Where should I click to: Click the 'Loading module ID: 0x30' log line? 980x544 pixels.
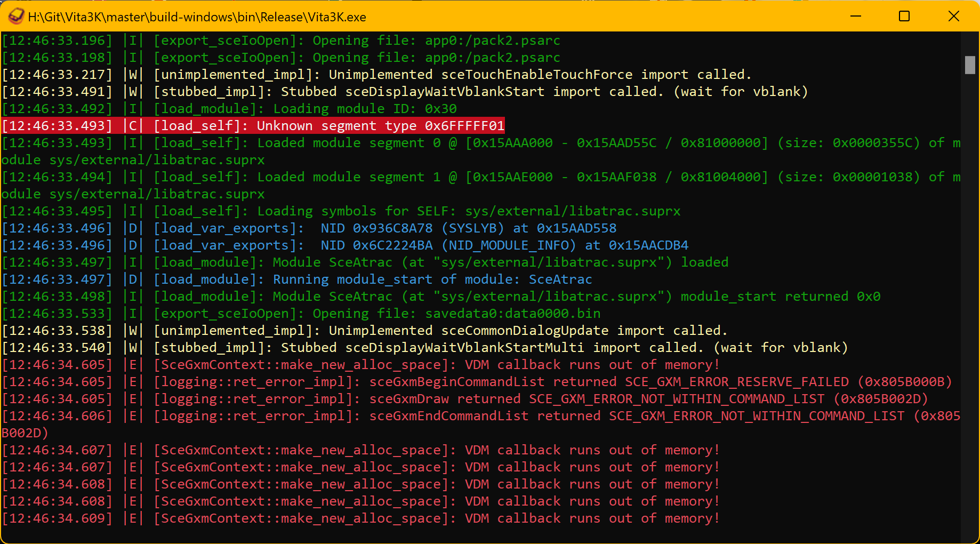point(229,109)
